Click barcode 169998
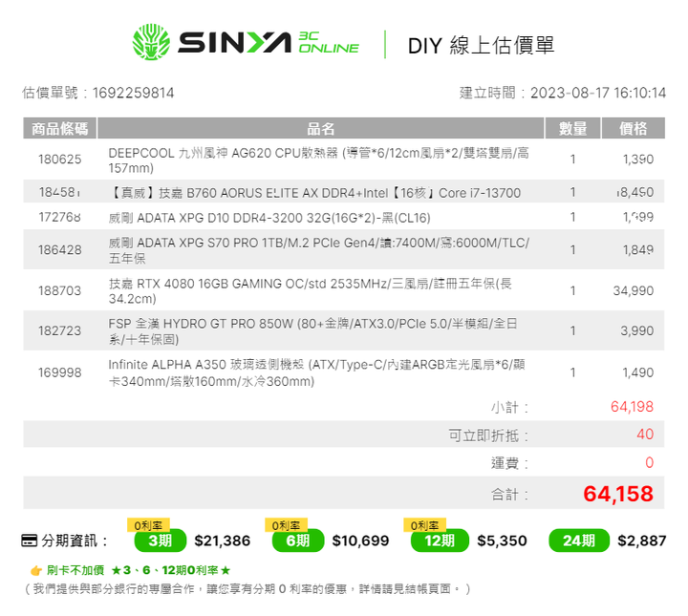The height and width of the screenshot is (616, 688). click(60, 372)
